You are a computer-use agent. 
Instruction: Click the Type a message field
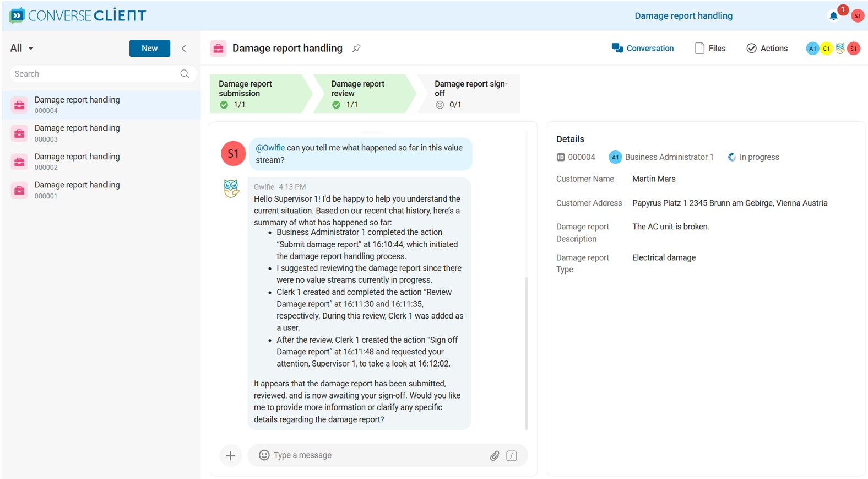375,455
